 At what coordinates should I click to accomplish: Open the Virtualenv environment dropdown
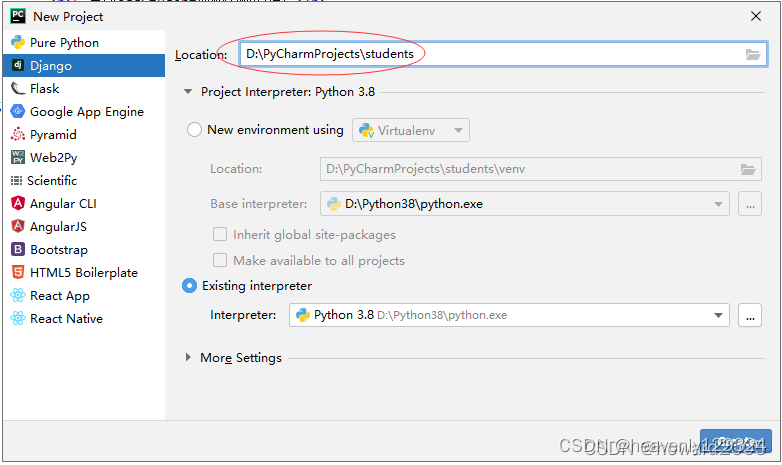(410, 130)
